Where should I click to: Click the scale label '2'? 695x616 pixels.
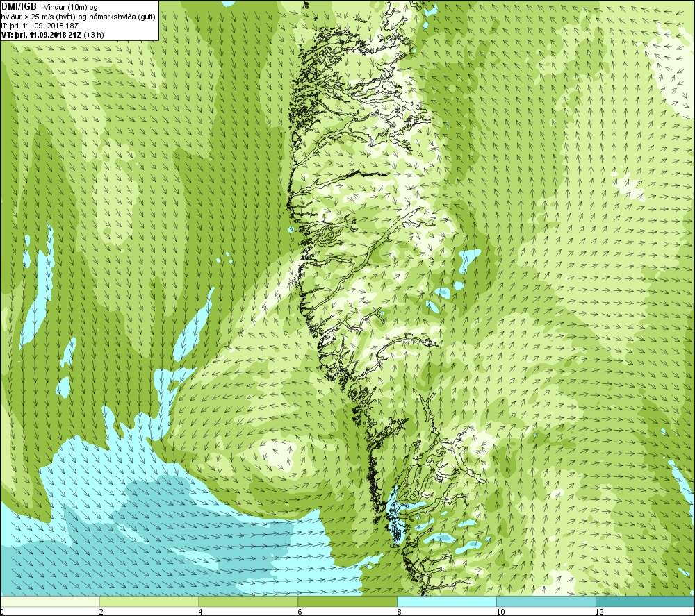tap(101, 612)
